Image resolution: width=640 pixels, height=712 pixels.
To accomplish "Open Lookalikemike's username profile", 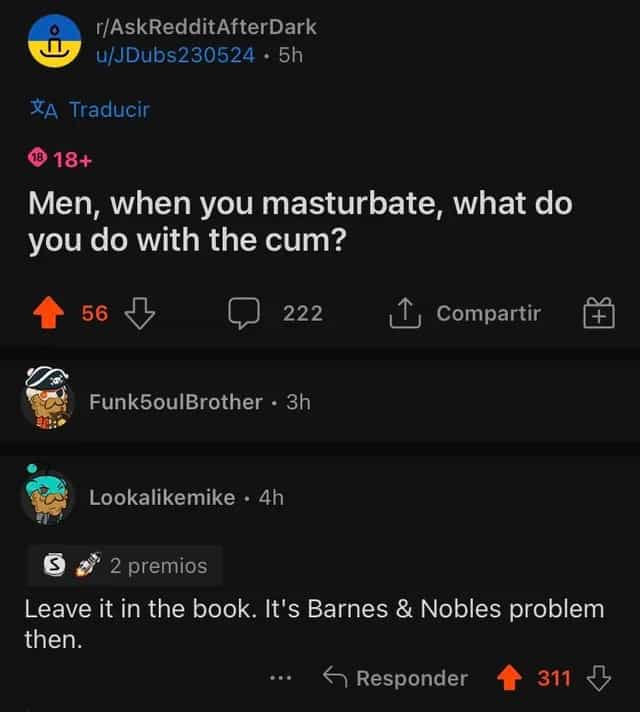I will [162, 498].
